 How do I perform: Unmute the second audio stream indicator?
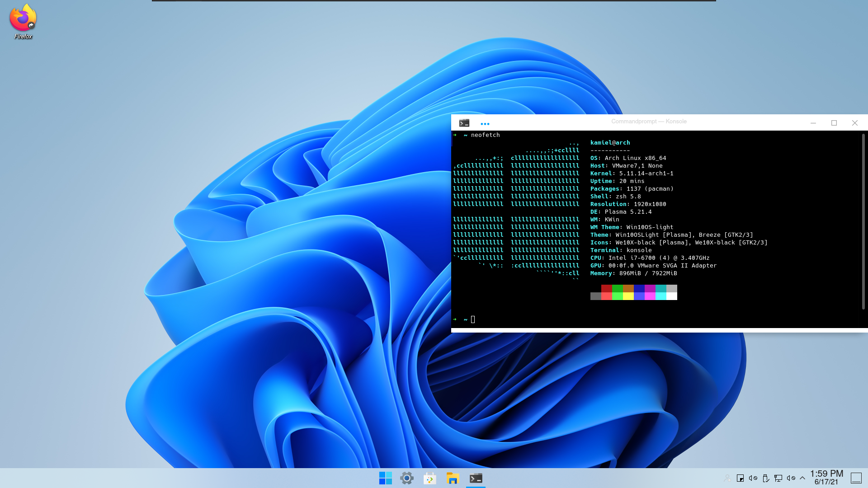tap(791, 478)
